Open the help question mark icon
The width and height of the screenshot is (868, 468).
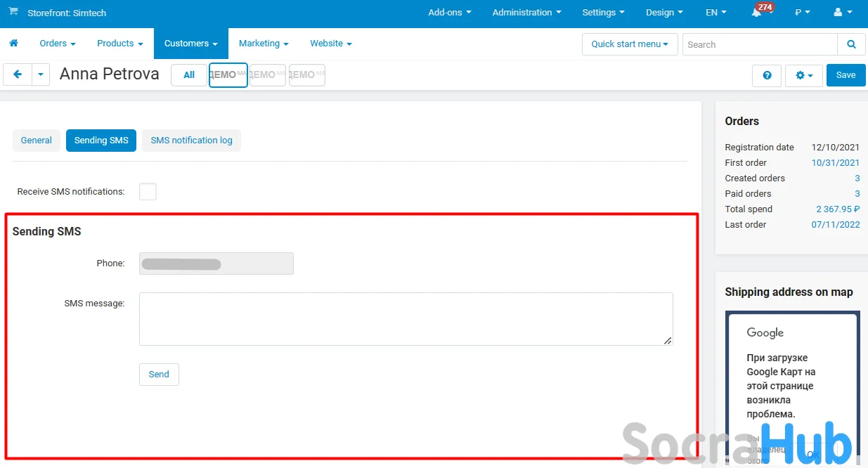[x=767, y=75]
